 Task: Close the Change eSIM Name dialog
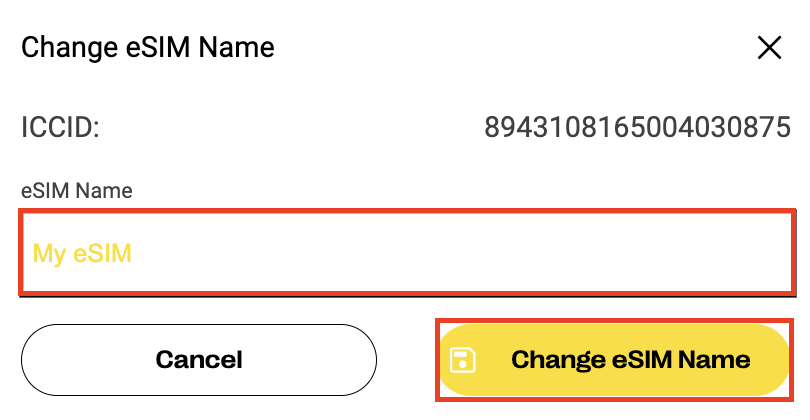pyautogui.click(x=769, y=47)
